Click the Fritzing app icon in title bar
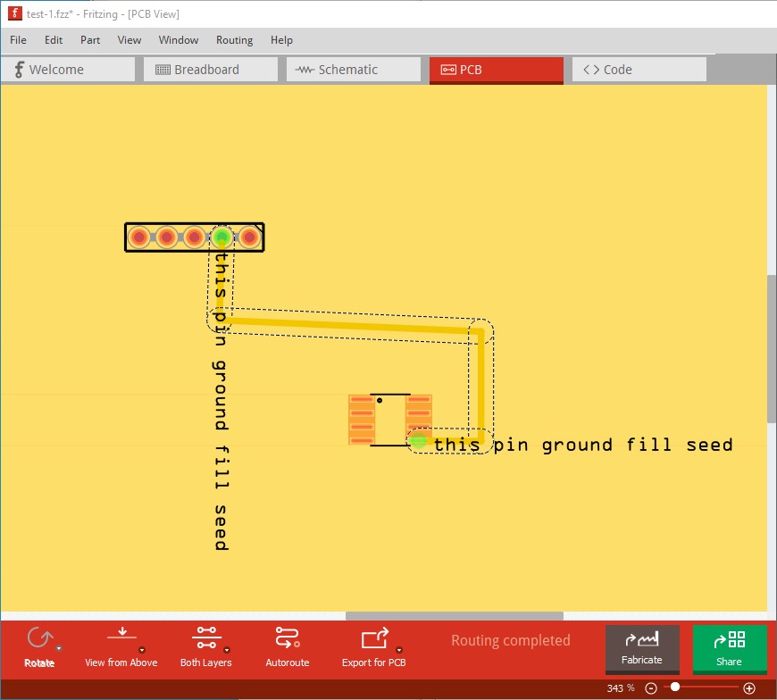The width and height of the screenshot is (777, 700). pyautogui.click(x=15, y=13)
